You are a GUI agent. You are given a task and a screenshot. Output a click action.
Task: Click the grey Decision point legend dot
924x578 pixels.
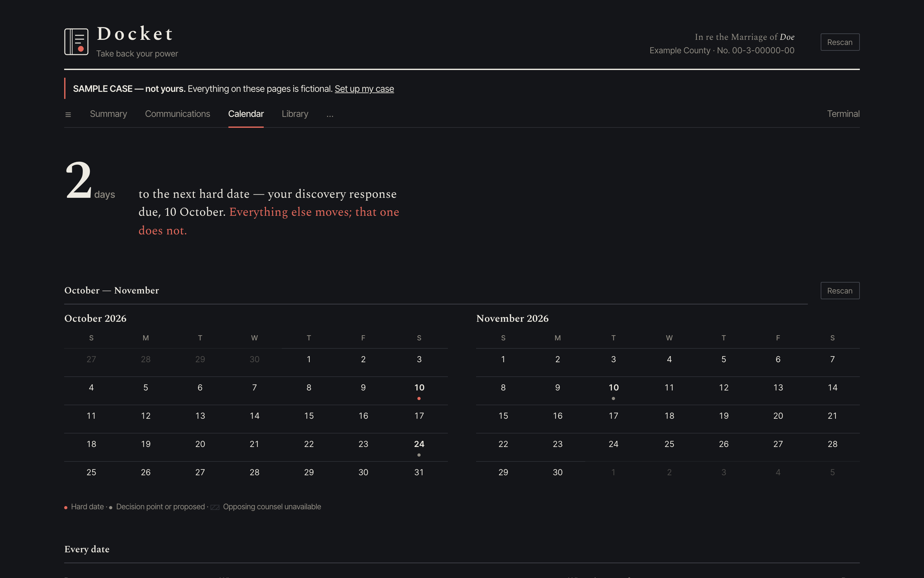[111, 508]
